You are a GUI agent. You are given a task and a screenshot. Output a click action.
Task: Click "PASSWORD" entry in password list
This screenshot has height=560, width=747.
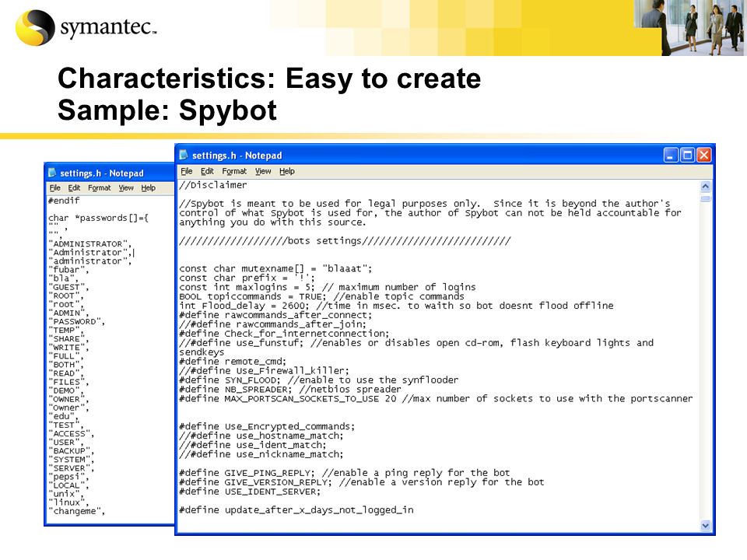click(x=76, y=321)
